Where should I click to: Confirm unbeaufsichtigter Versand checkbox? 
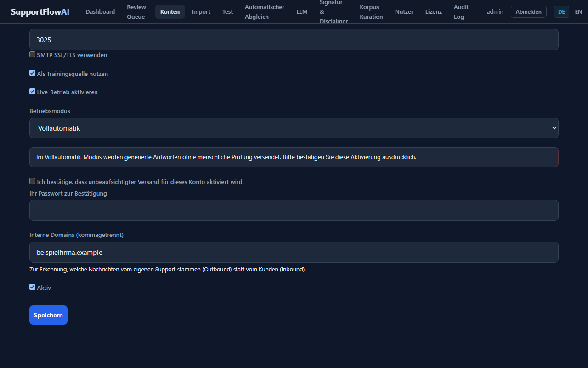[x=32, y=181]
